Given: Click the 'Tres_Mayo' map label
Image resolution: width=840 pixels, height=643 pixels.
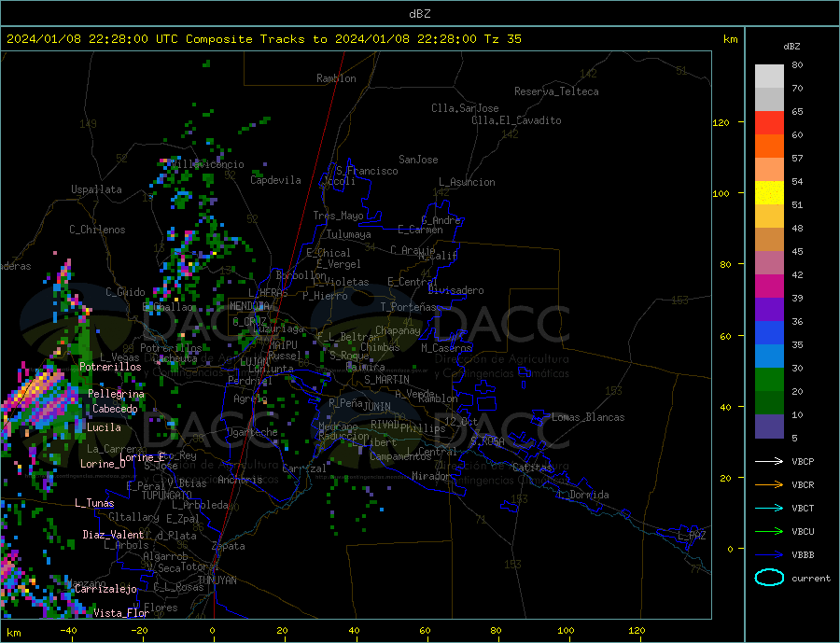Looking at the screenshot, I should (338, 216).
